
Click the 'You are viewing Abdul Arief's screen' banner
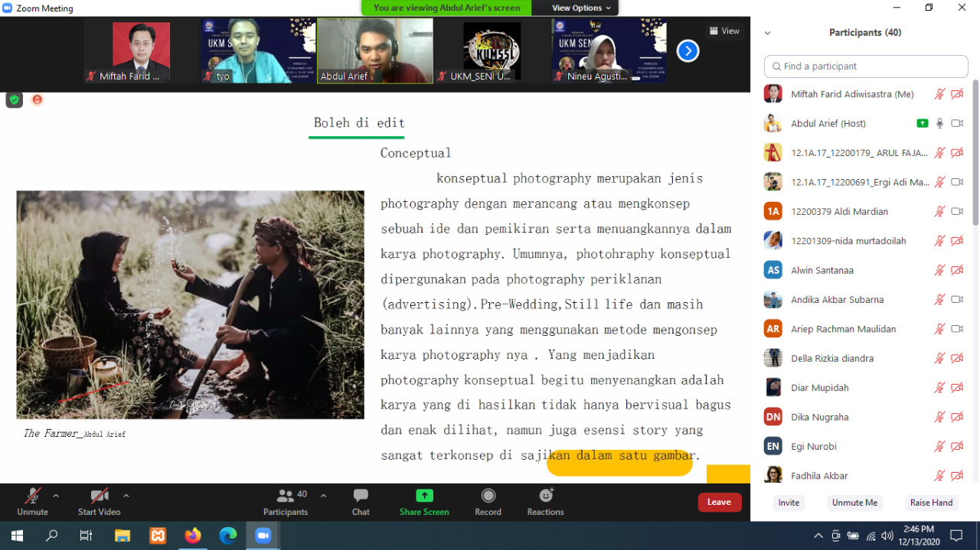pyautogui.click(x=446, y=8)
